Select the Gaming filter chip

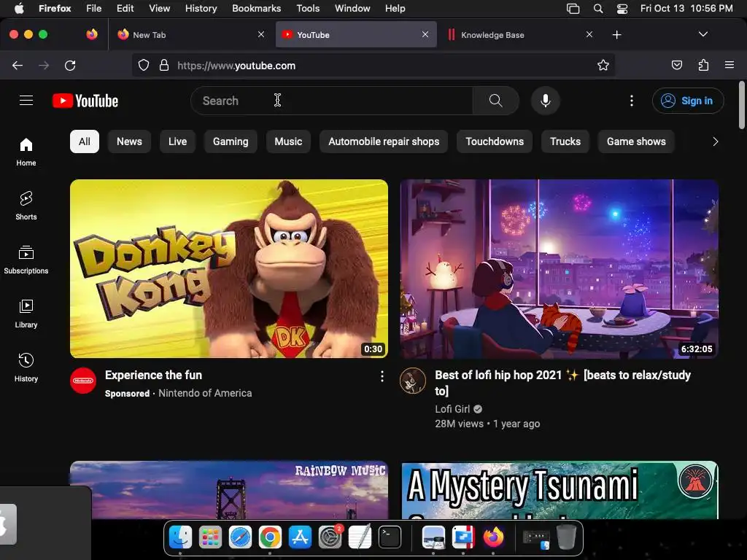231,141
